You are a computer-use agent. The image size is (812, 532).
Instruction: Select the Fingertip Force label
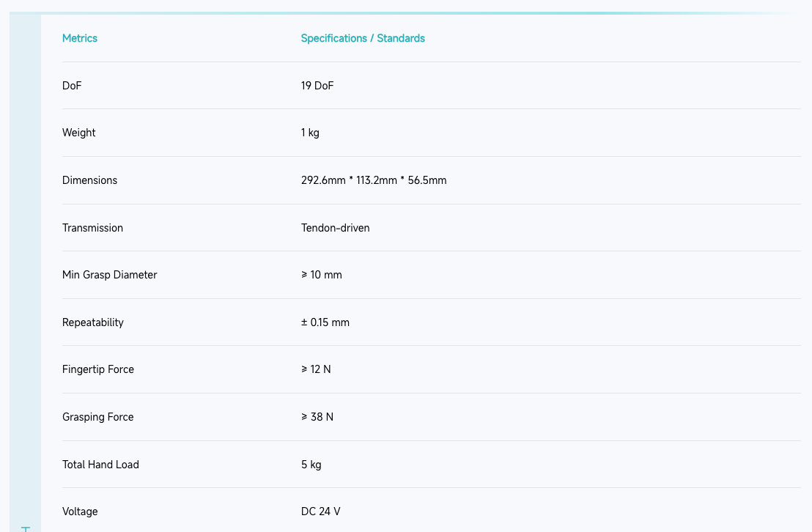point(98,369)
